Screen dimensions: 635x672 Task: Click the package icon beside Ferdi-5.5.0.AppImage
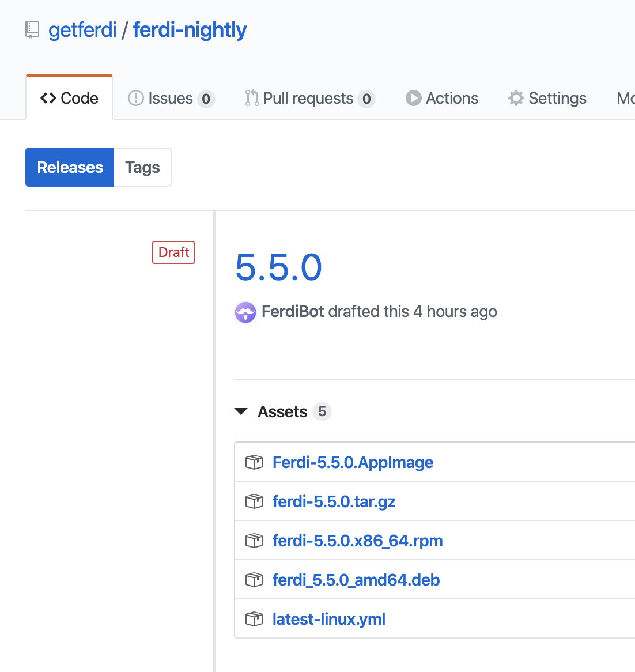pyautogui.click(x=254, y=462)
